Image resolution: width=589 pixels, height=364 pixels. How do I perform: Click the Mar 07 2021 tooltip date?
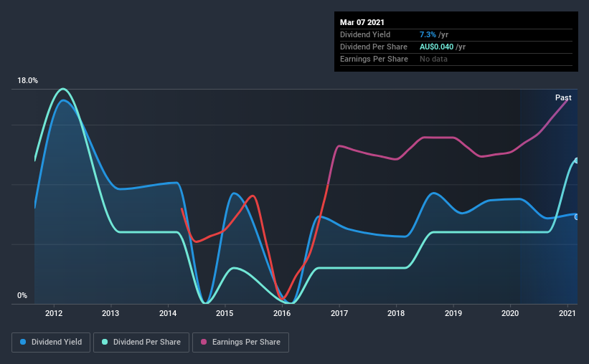pyautogui.click(x=362, y=22)
